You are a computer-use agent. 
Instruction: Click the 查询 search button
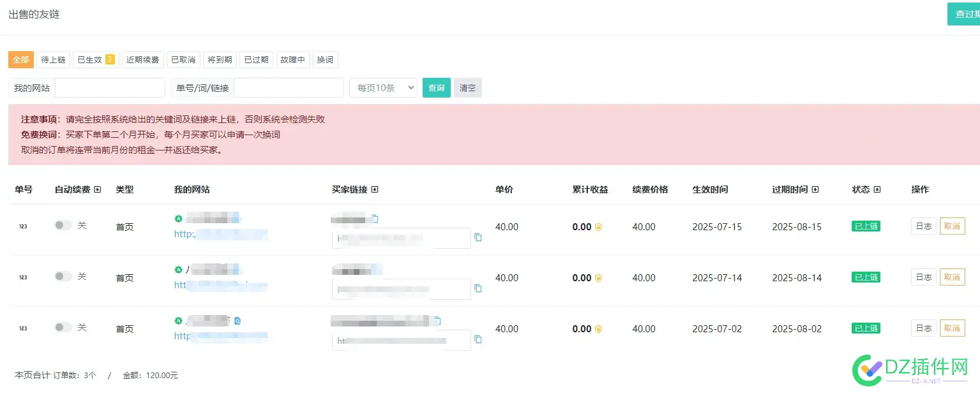click(x=436, y=87)
